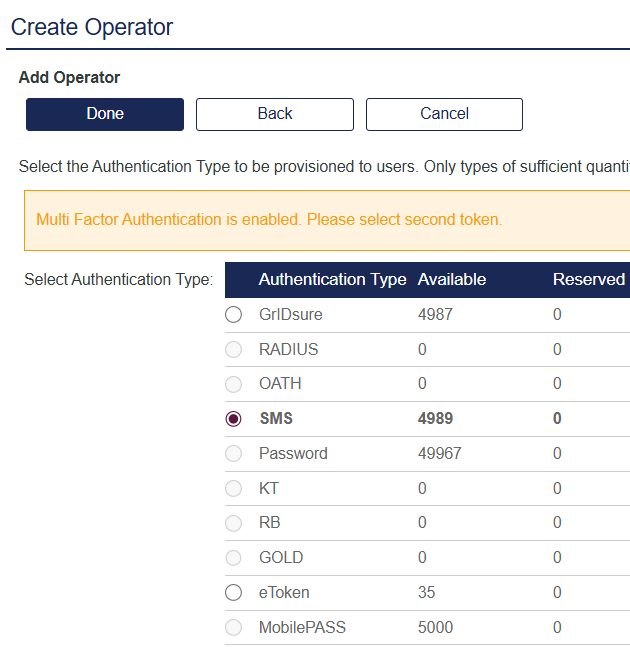Click the GrIDsure row label
Screen dimensions: 630x647
290,315
